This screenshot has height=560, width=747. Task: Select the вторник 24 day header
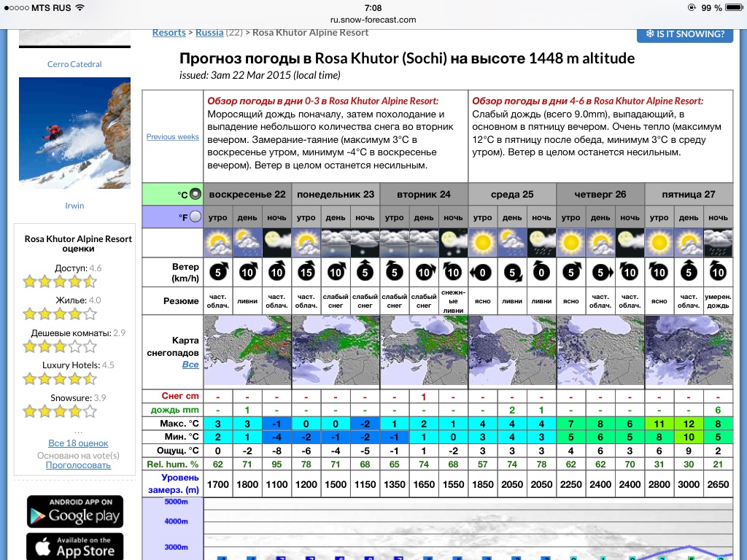click(x=424, y=194)
